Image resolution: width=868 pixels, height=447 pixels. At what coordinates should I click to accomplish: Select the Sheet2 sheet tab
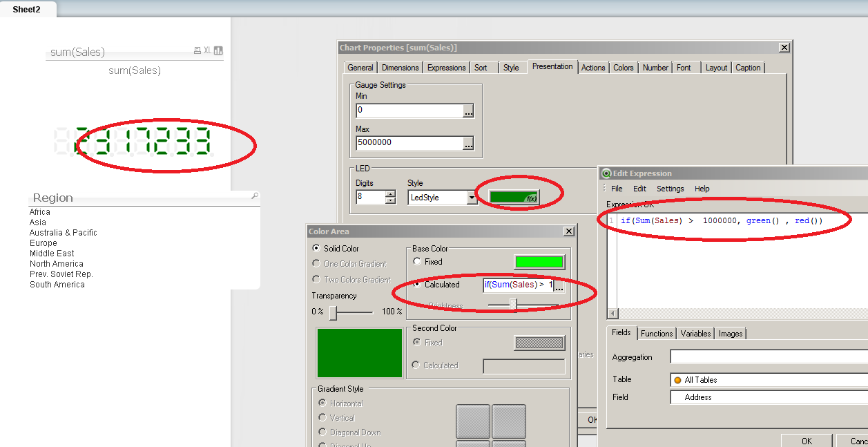(x=26, y=9)
